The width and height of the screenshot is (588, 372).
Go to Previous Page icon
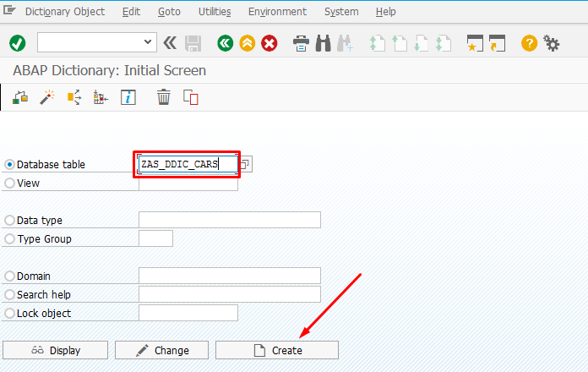pyautogui.click(x=400, y=43)
